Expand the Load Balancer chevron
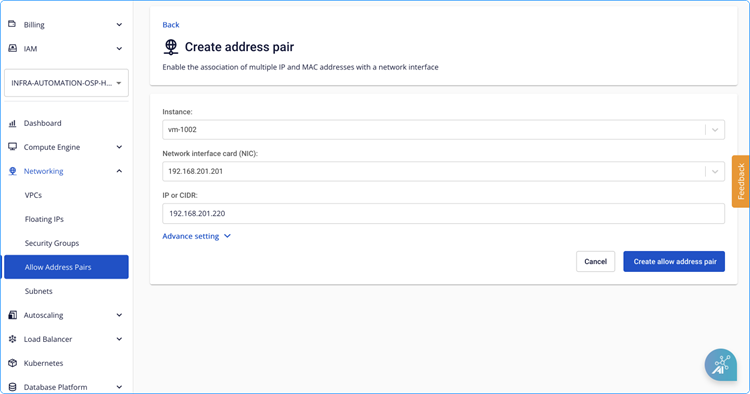This screenshot has width=750, height=394. click(119, 339)
